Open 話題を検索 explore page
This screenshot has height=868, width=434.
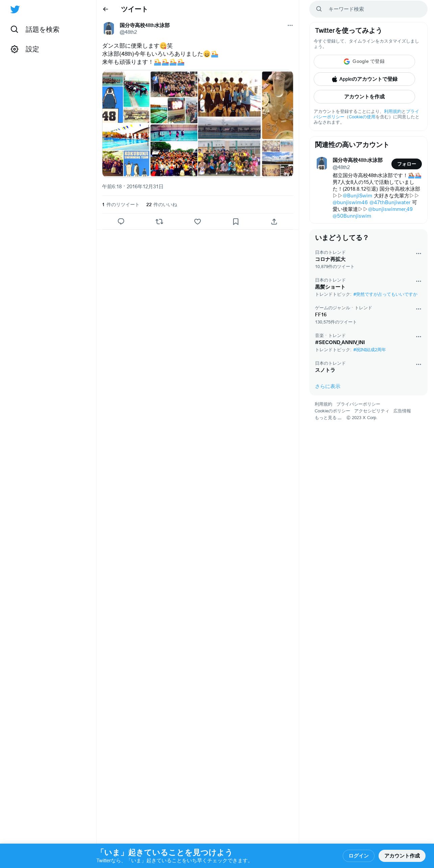(x=35, y=29)
